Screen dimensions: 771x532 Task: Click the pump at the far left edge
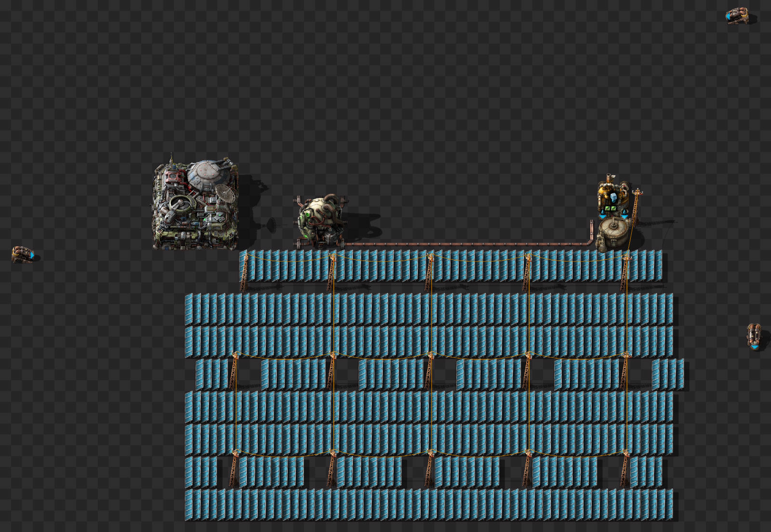(x=22, y=254)
